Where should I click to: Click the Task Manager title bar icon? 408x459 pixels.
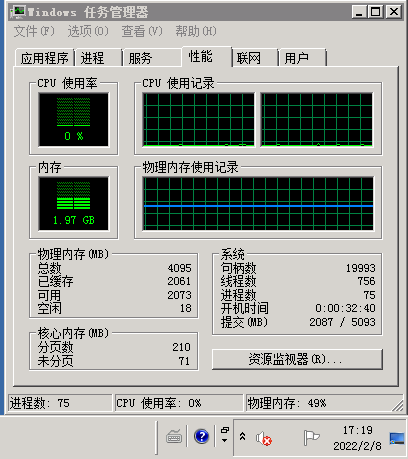point(18,12)
